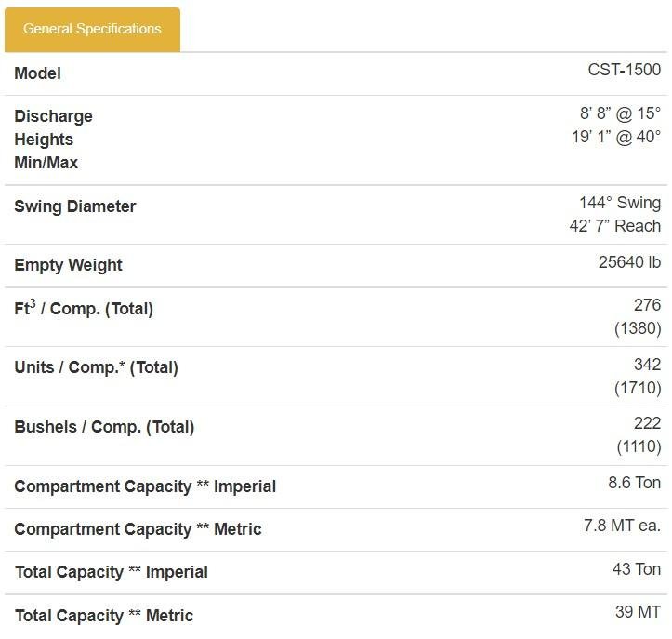
Task: Click the 42' 7" Reach value
Action: pyautogui.click(x=615, y=226)
